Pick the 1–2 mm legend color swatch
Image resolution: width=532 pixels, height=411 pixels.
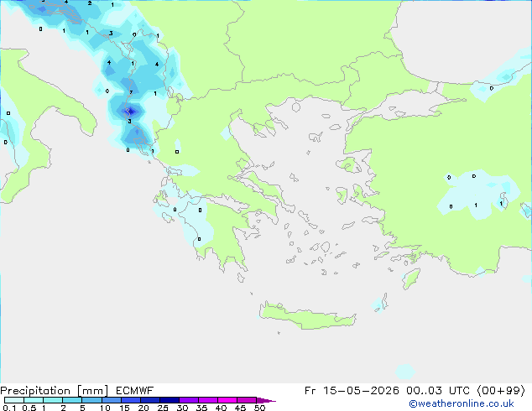click(53, 400)
